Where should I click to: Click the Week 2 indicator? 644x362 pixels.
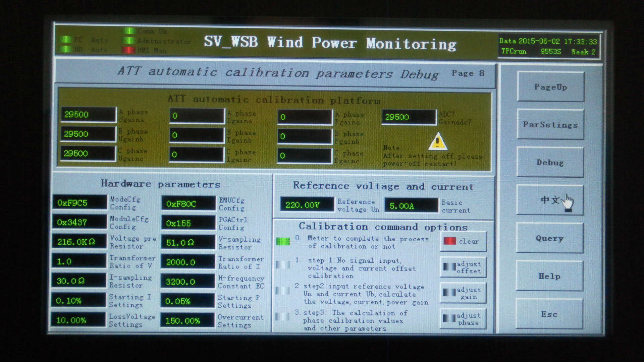point(583,52)
